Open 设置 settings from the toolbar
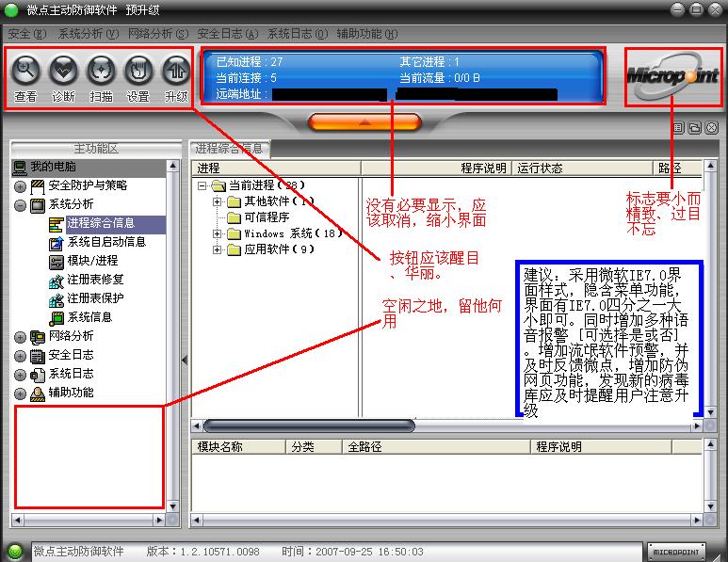The height and width of the screenshot is (562, 728). (x=138, y=70)
